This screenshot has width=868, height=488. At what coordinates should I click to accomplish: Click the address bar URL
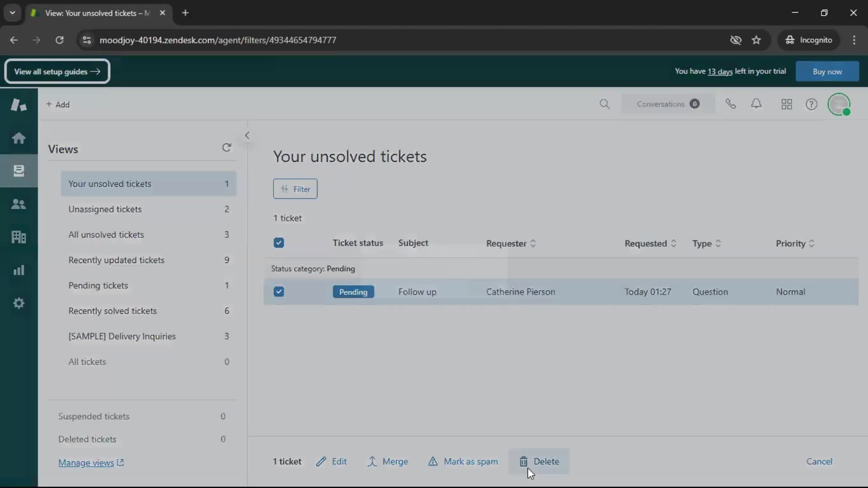coord(217,40)
